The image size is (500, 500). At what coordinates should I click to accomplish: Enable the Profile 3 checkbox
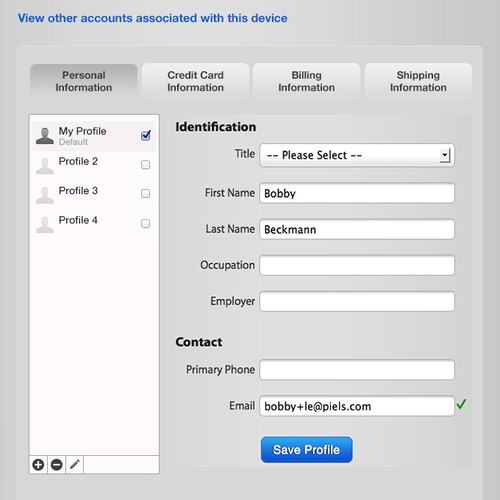[x=145, y=193]
